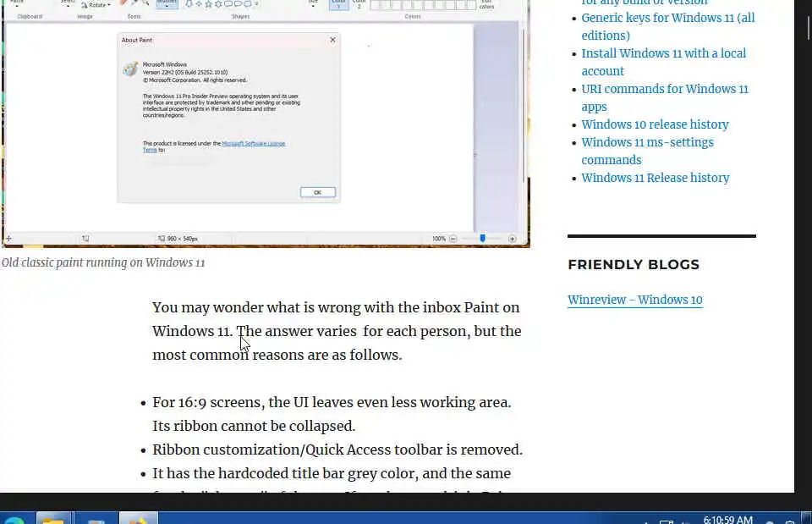812x524 pixels.
Task: Click the taskbar clock showing 6:10:59 AM
Action: [727, 519]
